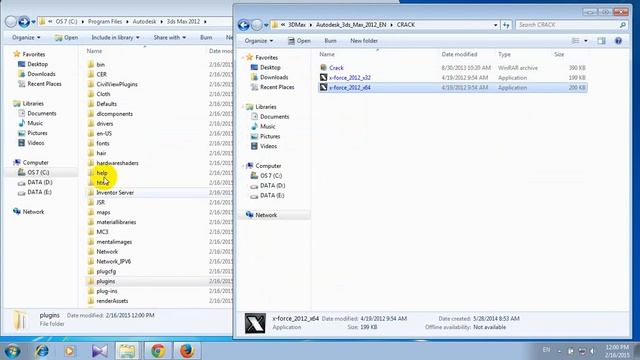Open Windows Media Player from the taskbar
The image size is (640, 360).
70,351
